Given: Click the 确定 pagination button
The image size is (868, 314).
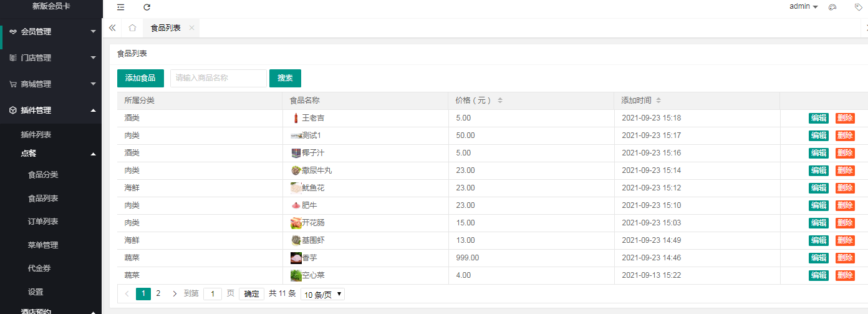Looking at the screenshot, I should tap(251, 294).
